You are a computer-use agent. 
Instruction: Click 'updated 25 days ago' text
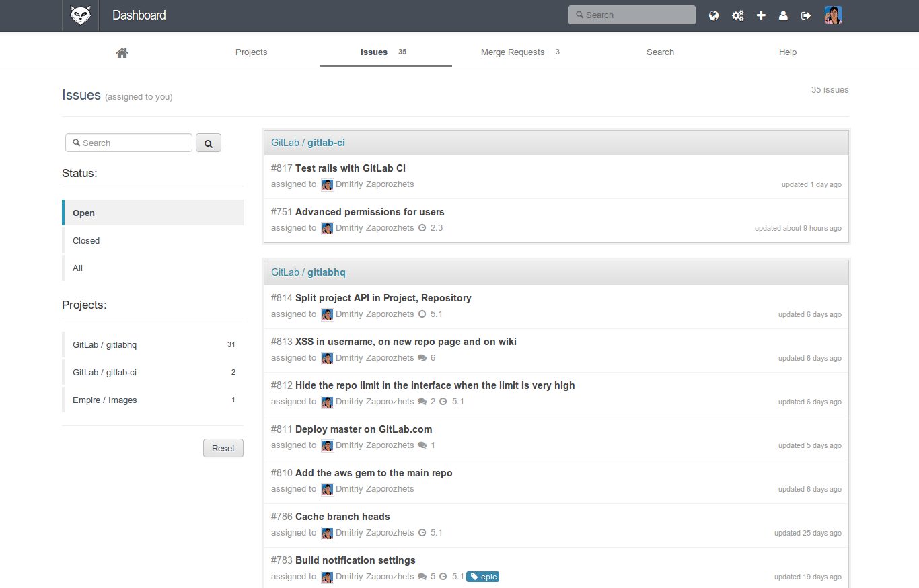click(807, 533)
